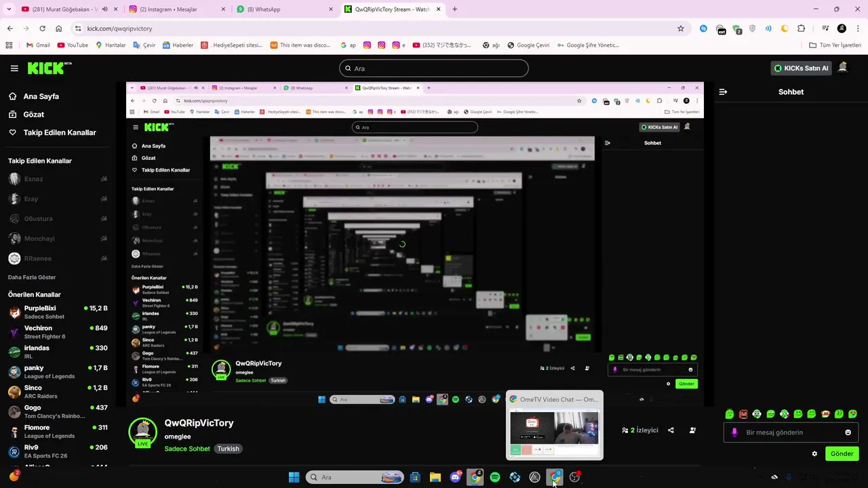The height and width of the screenshot is (488, 868).
Task: Switch to the WhatsApp tab
Action: click(x=285, y=9)
